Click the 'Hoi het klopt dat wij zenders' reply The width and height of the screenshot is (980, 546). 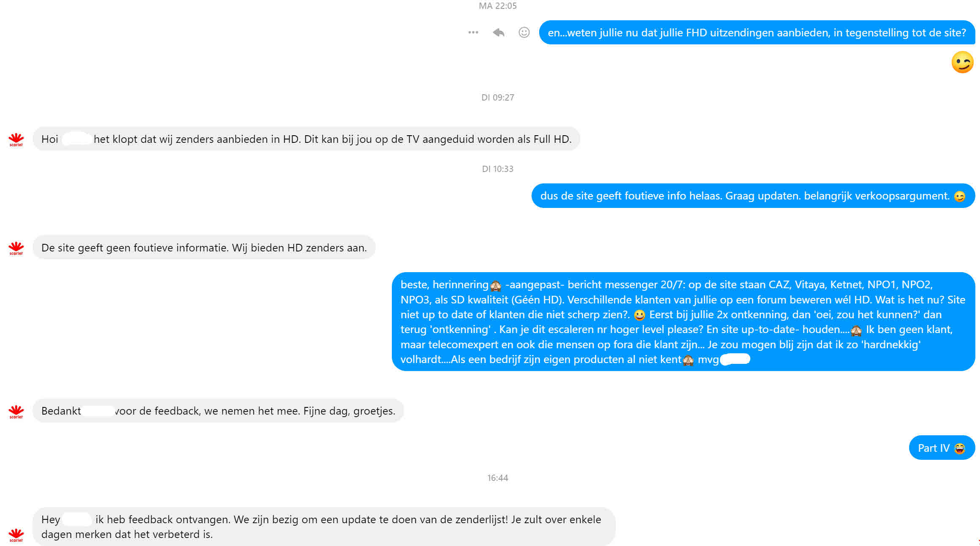pos(307,139)
